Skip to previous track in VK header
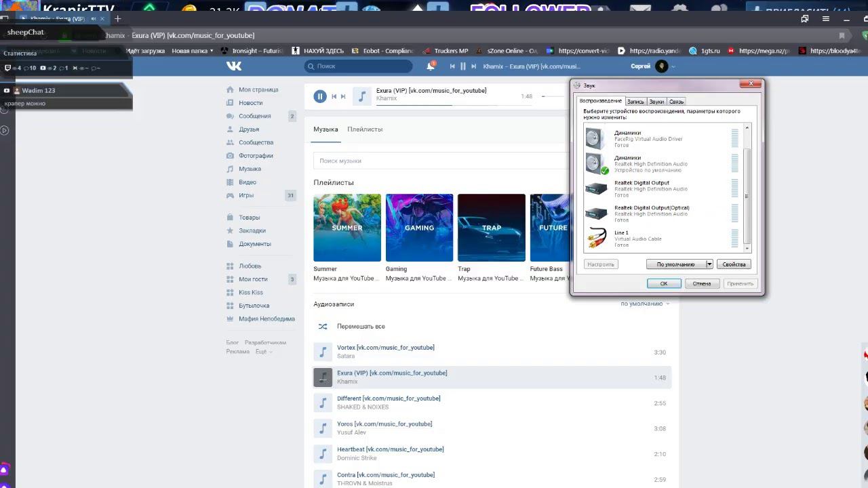This screenshot has height=488, width=868. point(452,66)
